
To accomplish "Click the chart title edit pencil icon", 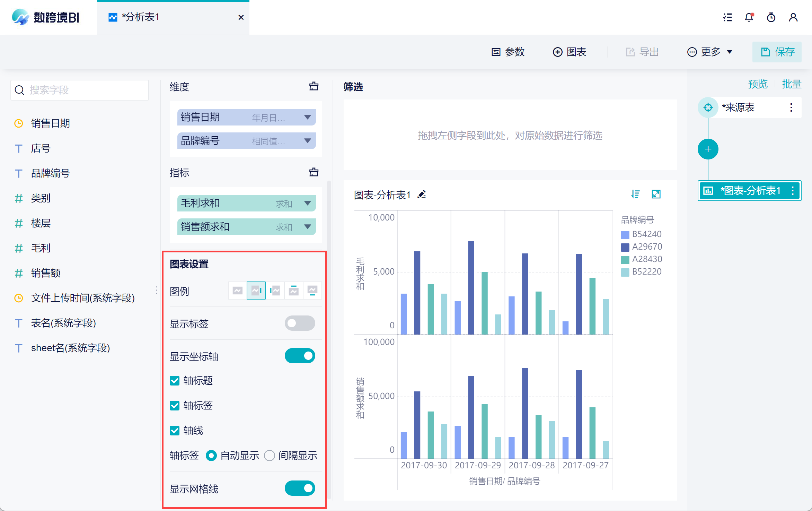I will (x=422, y=194).
